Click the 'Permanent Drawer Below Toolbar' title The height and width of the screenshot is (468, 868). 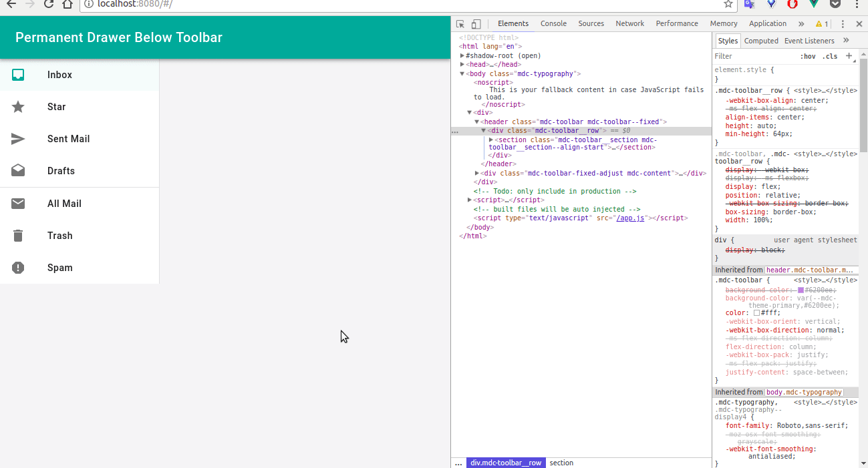(x=119, y=37)
